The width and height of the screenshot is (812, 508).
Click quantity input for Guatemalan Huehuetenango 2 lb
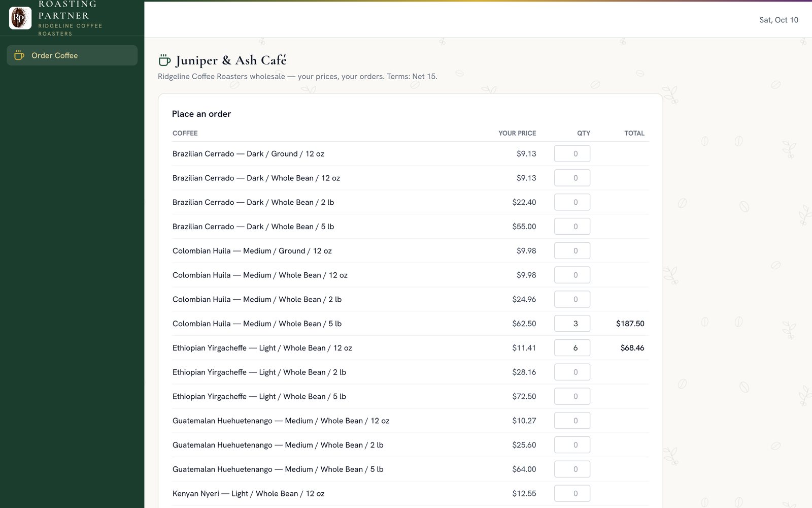(x=572, y=445)
